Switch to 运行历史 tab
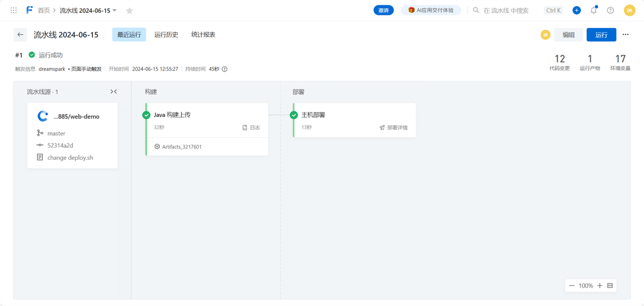This screenshot has width=644, height=306. point(167,35)
